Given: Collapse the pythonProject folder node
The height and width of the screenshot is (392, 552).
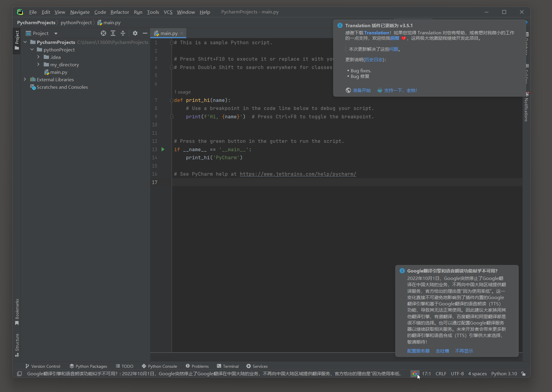Looking at the screenshot, I should [32, 50].
